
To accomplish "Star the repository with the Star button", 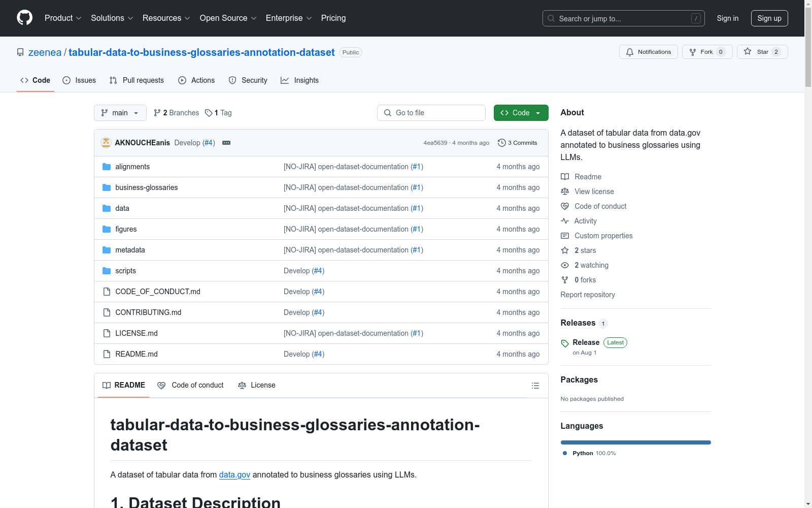I will tap(762, 52).
